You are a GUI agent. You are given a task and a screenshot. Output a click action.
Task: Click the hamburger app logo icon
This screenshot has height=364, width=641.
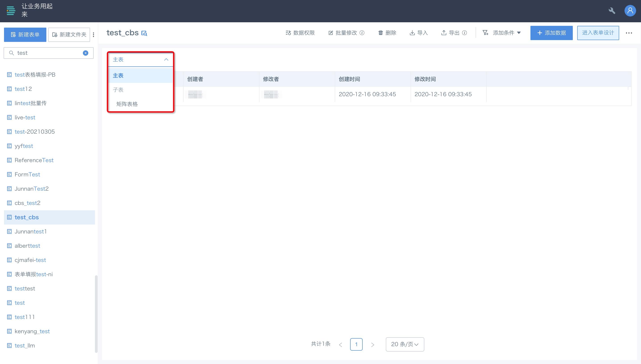(11, 11)
